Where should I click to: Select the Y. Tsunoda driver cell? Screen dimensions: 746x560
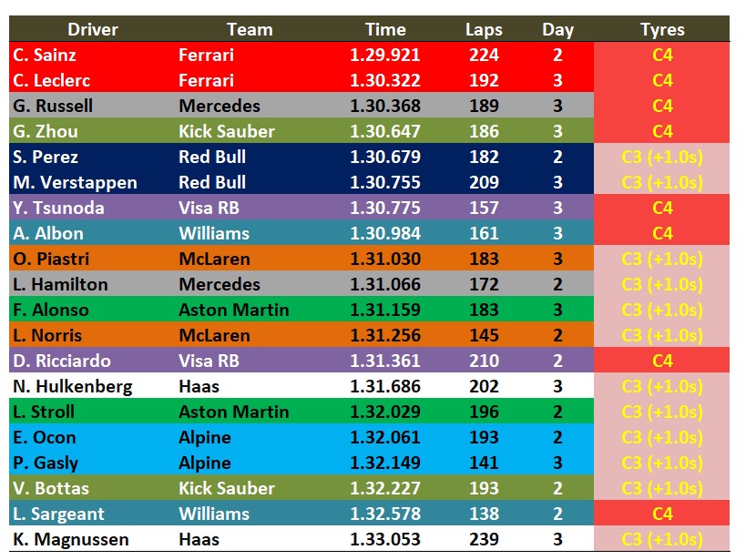click(58, 208)
